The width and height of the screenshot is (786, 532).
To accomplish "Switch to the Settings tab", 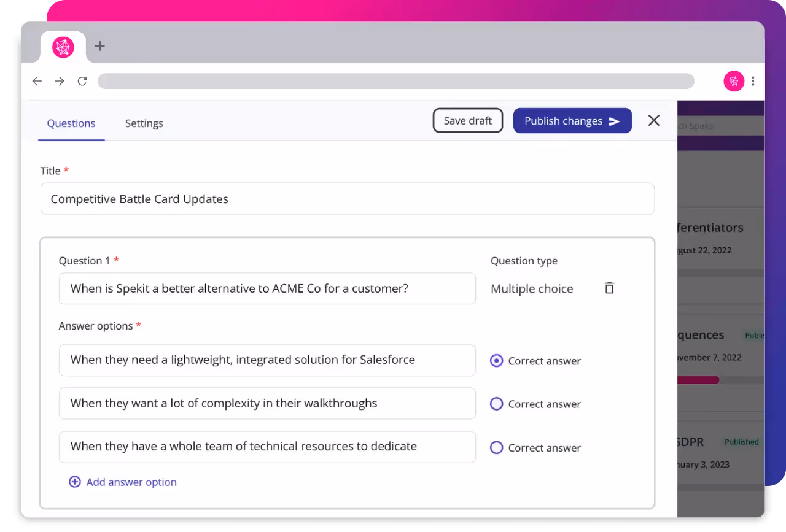I will [144, 123].
